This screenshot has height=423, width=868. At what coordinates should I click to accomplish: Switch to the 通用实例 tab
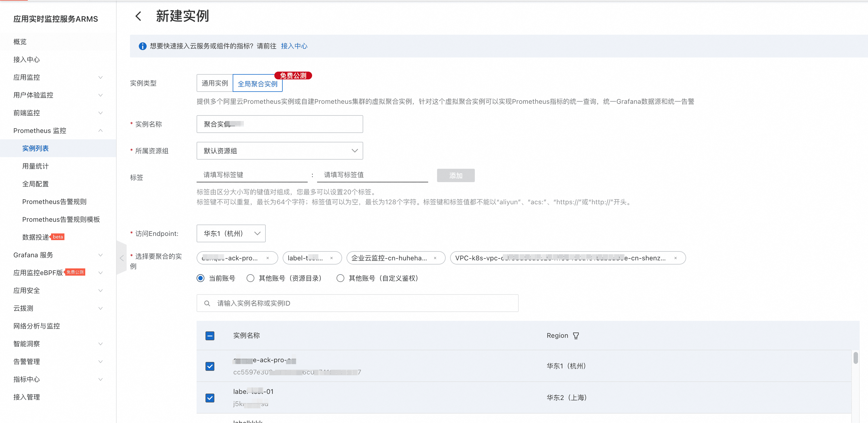pyautogui.click(x=215, y=83)
